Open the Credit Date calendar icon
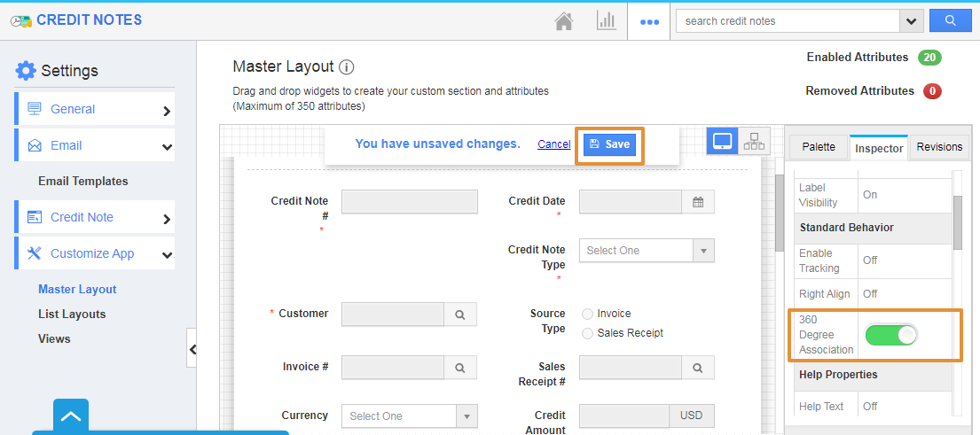Image resolution: width=980 pixels, height=435 pixels. click(x=698, y=202)
